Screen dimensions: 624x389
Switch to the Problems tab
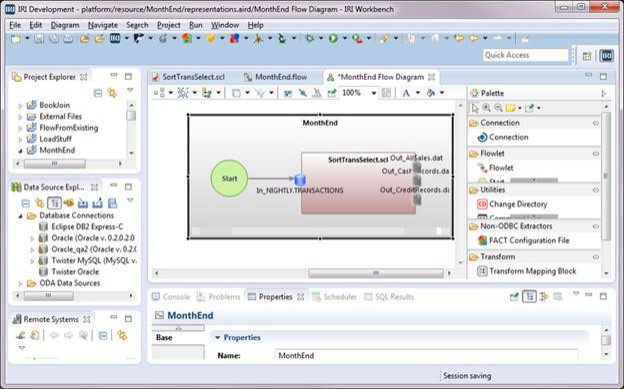pyautogui.click(x=219, y=297)
